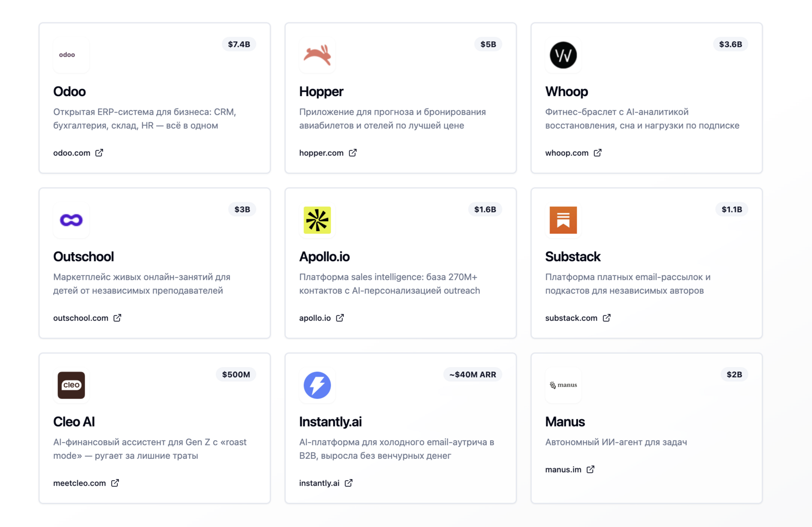Click the Cleo AI brown logo
This screenshot has height=527, width=812.
tap(71, 385)
